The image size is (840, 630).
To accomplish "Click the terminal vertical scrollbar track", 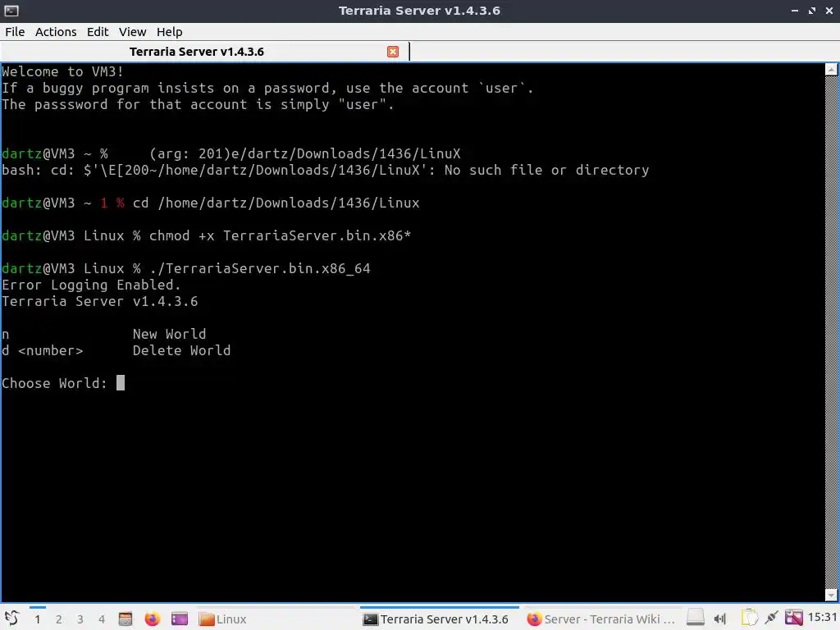I will 832,332.
